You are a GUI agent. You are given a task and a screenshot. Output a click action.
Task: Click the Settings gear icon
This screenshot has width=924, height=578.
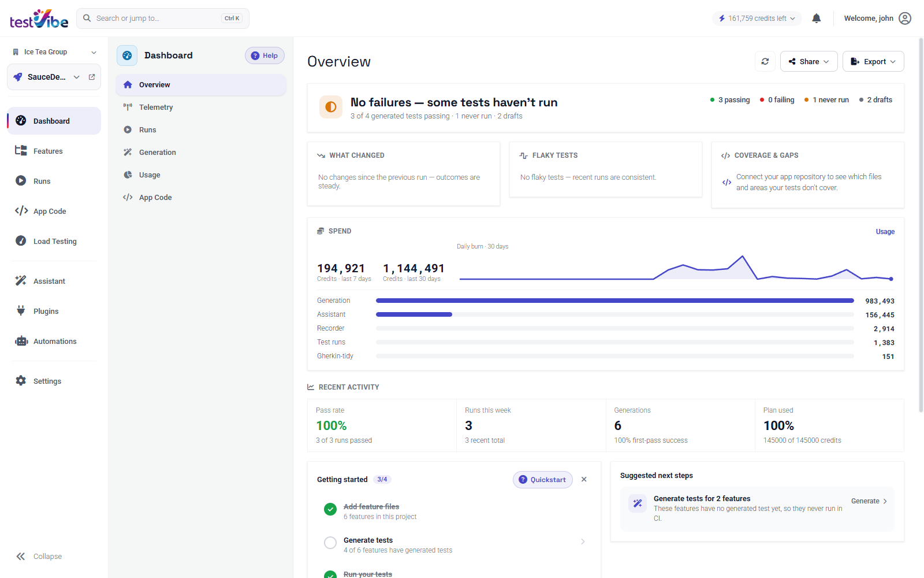point(21,381)
